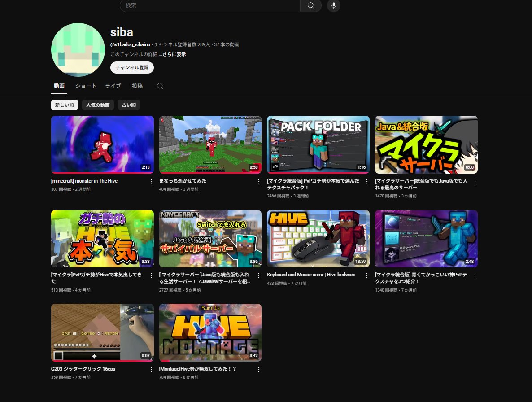Open options menu for G203 ジッタークリック video
Viewport: 532px width, 402px height.
pyautogui.click(x=151, y=370)
